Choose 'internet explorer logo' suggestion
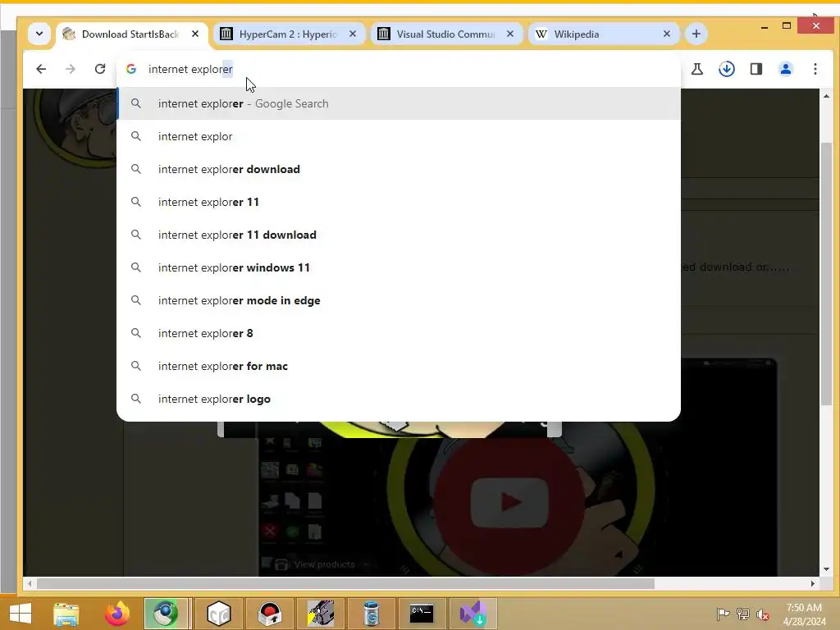 click(399, 399)
